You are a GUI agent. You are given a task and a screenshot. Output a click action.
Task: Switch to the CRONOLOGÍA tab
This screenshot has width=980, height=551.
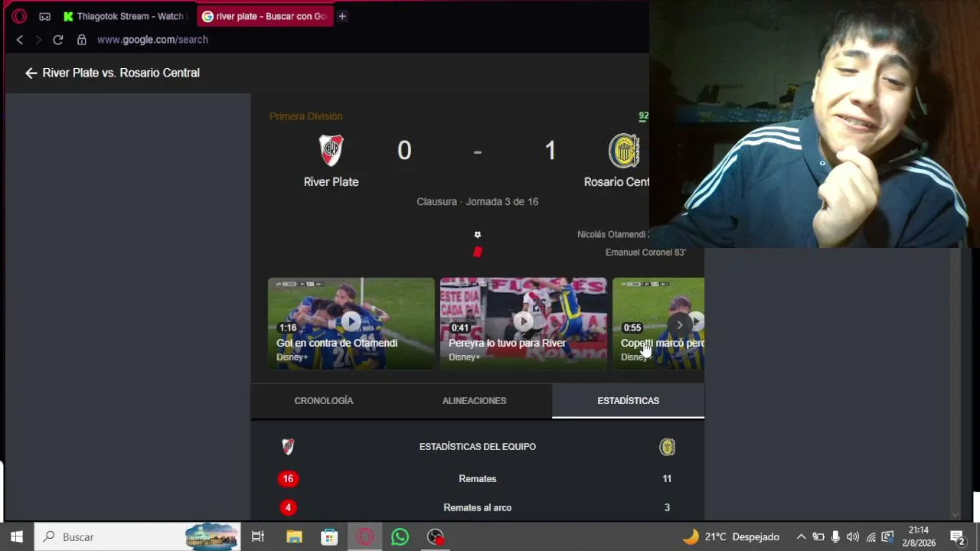[x=324, y=401]
